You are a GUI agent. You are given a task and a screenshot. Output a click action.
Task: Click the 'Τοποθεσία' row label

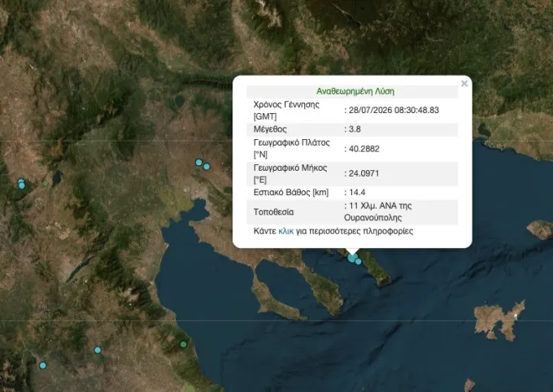coord(273,212)
